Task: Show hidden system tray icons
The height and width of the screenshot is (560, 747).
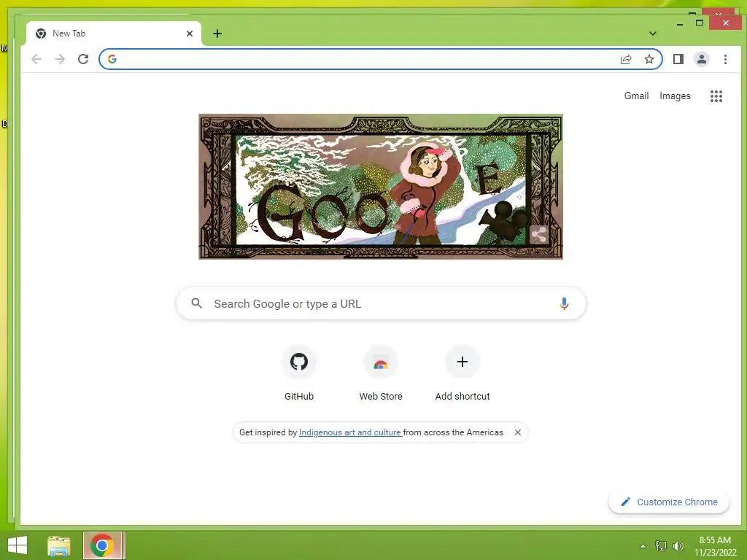Action: (x=643, y=546)
